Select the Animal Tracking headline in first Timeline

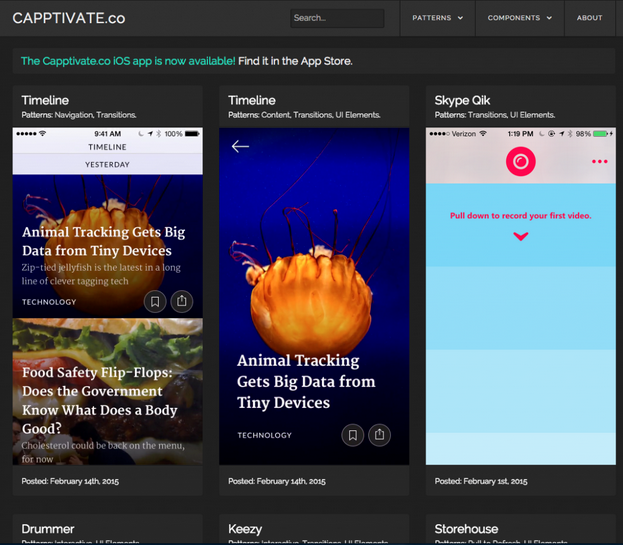tap(104, 241)
